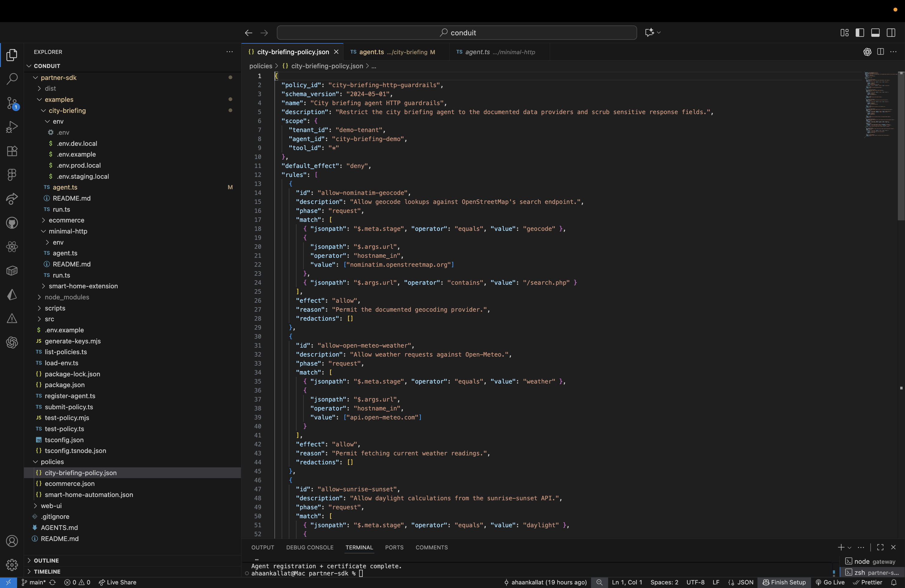This screenshot has width=905, height=588.
Task: Expand the ecommerce folder
Action: [x=66, y=220]
